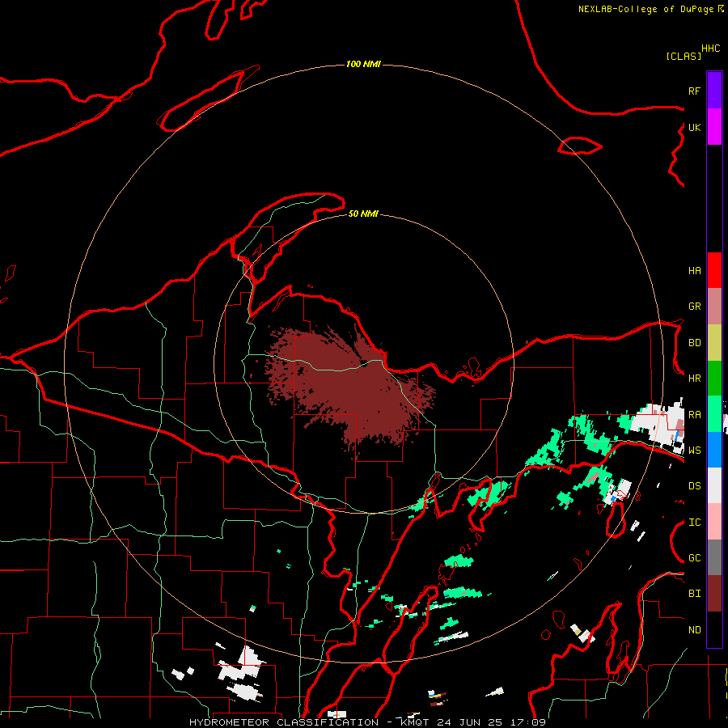
Task: Select the gray GC legend swatch
Action: 714,557
